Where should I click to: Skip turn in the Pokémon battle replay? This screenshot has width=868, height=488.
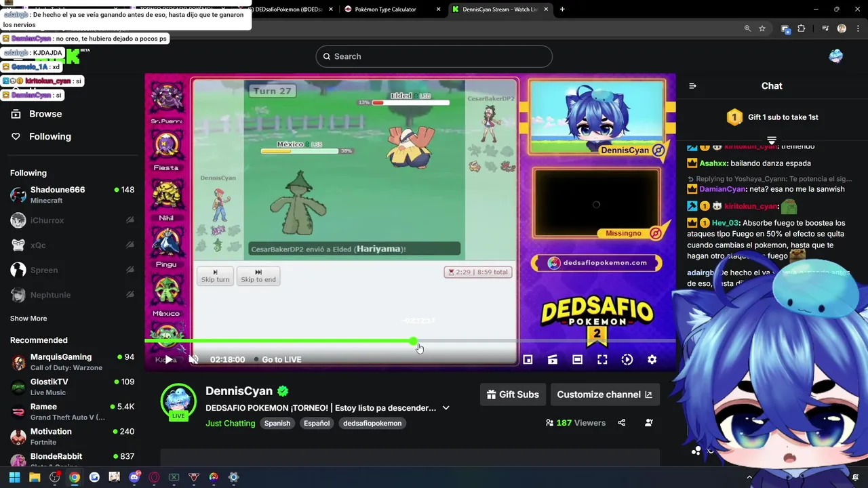coord(215,275)
